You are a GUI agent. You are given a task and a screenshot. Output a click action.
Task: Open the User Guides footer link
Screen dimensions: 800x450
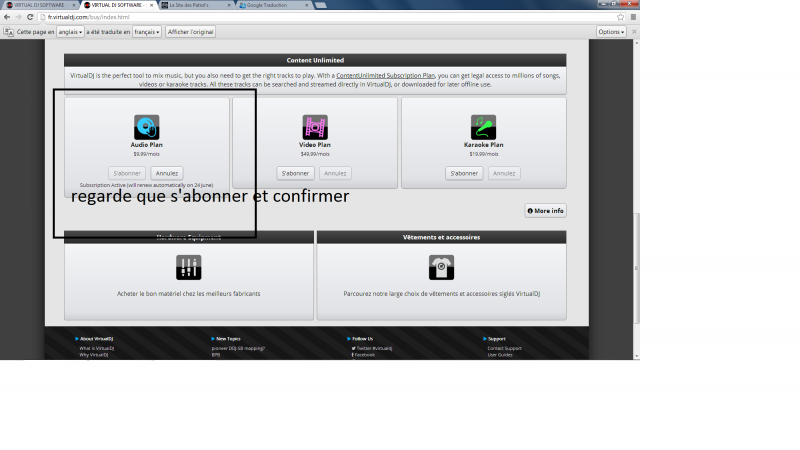point(499,355)
